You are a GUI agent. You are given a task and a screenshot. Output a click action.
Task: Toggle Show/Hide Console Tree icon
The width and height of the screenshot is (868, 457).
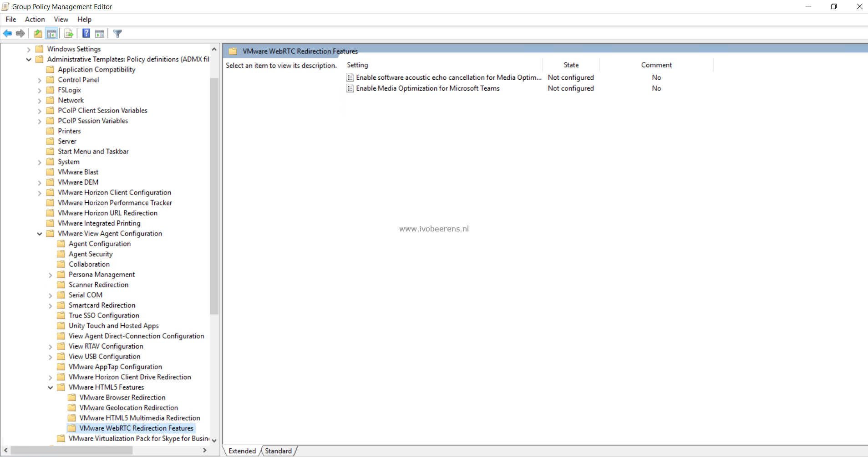[52, 33]
